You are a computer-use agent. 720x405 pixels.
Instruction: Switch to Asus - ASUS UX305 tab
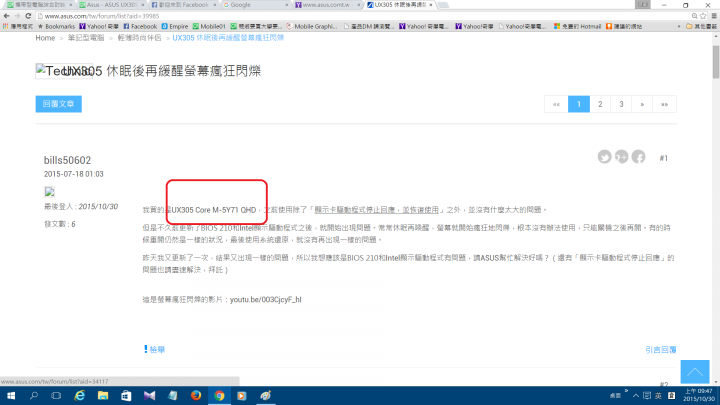(x=111, y=5)
